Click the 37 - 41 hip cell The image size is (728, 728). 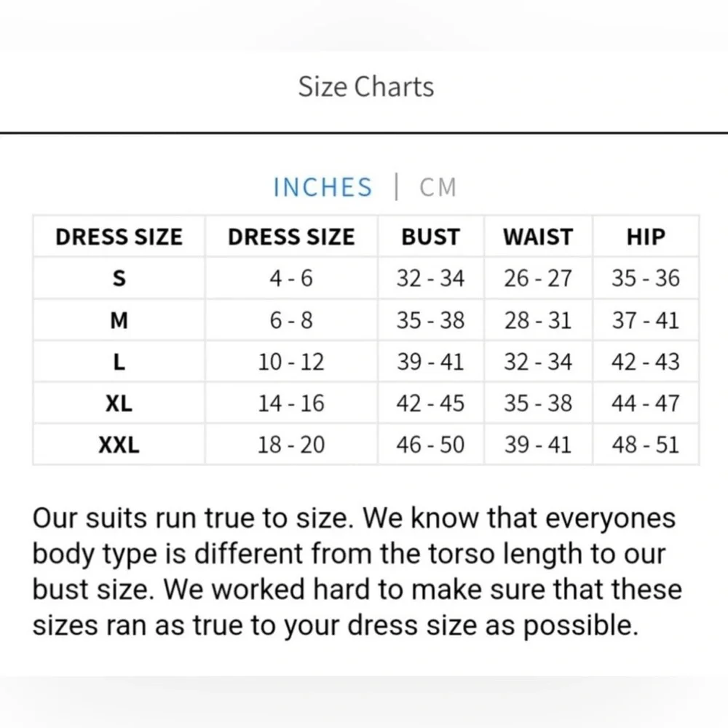(646, 320)
